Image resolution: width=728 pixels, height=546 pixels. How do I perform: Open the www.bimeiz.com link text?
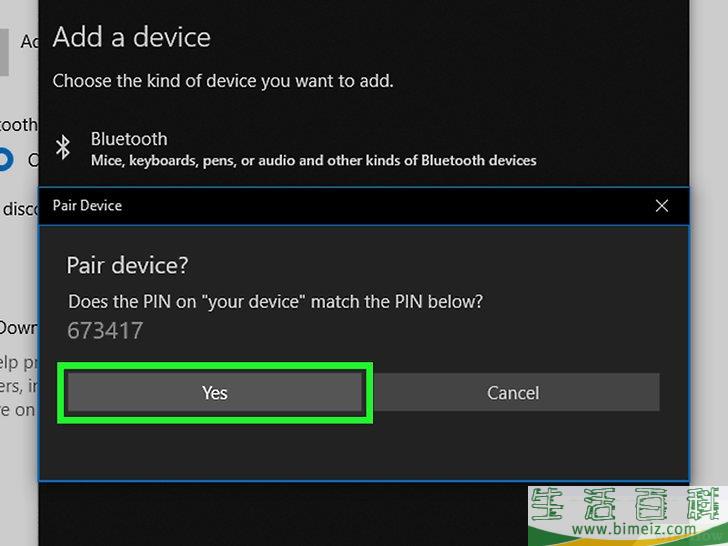pos(634,529)
